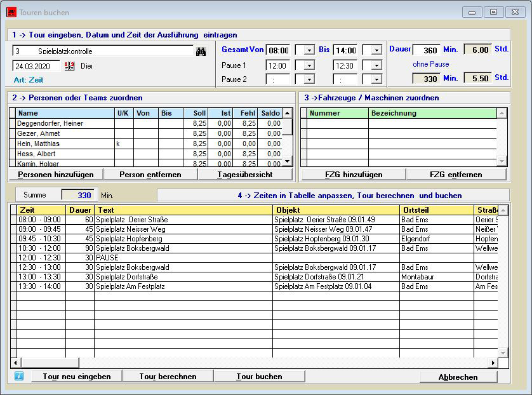The width and height of the screenshot is (532, 395).
Task: Click the date field showing 24.03.2020
Action: click(x=36, y=66)
